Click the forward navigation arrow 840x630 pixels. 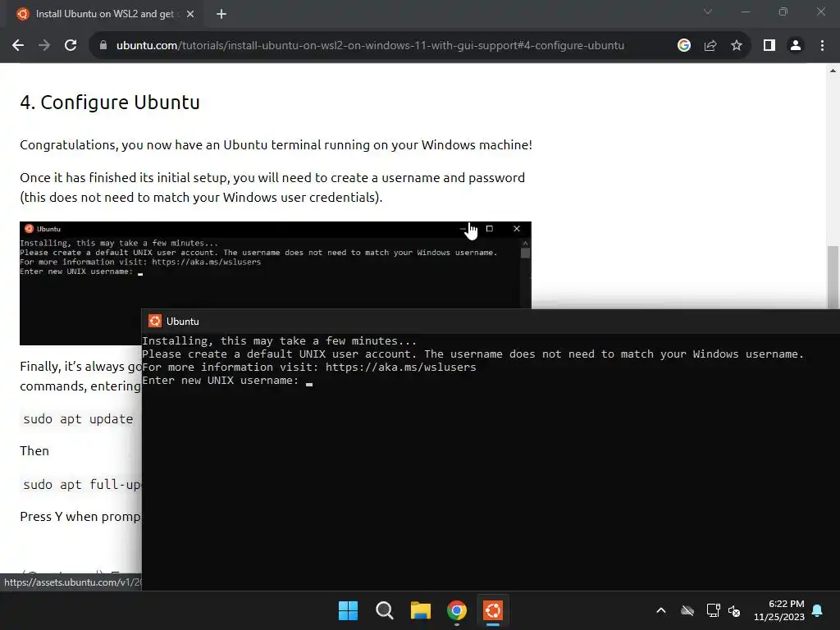click(x=44, y=46)
